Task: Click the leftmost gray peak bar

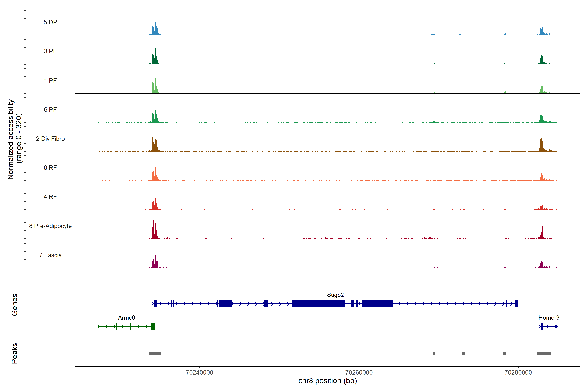Action: 155,353
